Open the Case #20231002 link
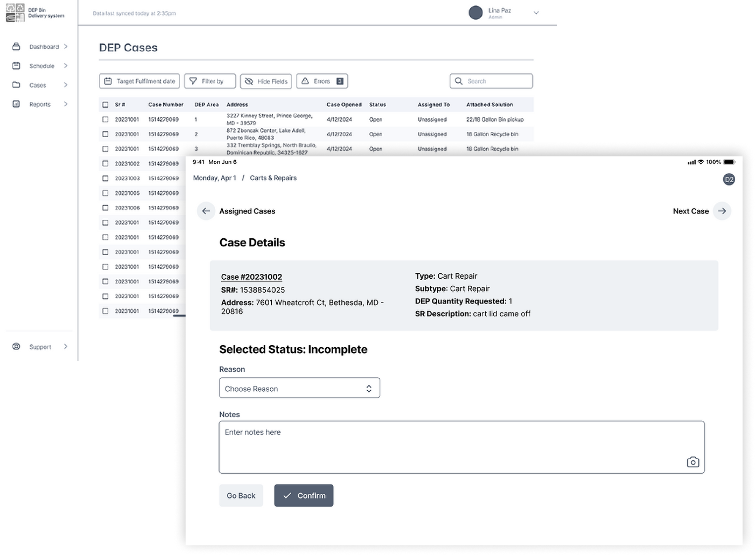This screenshot has height=556, width=756. point(251,277)
